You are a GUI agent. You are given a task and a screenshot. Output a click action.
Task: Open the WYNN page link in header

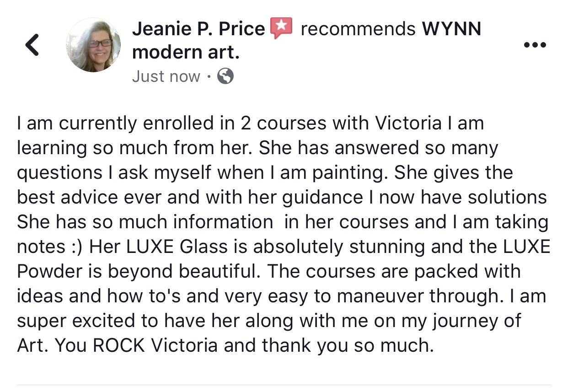tap(451, 29)
